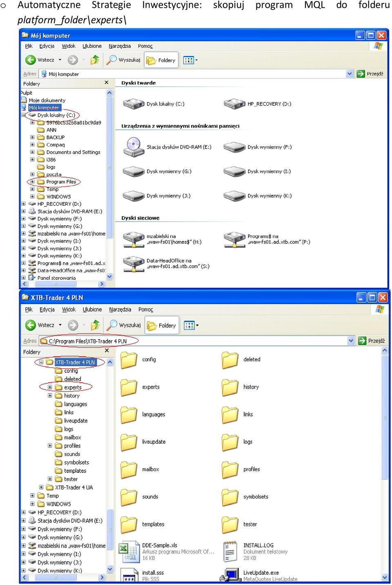Open address bar dropdown in XTB-Trader window
Viewport: 392px width, 585px height.
pos(351,341)
